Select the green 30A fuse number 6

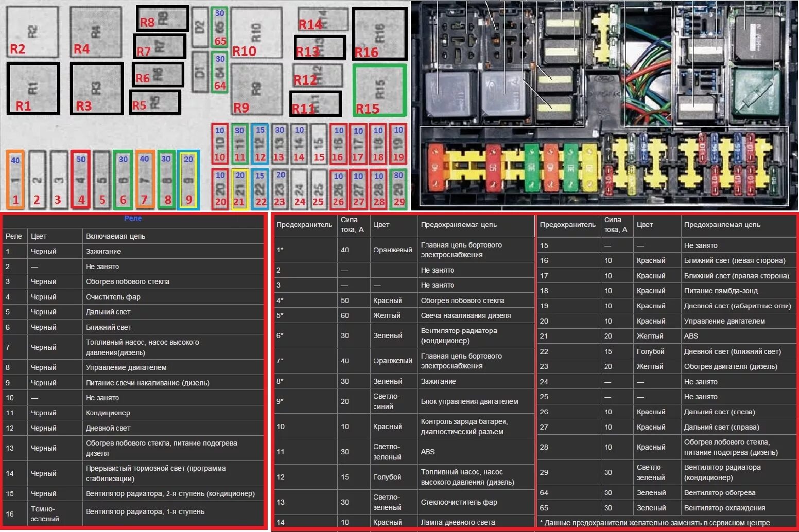(x=123, y=180)
